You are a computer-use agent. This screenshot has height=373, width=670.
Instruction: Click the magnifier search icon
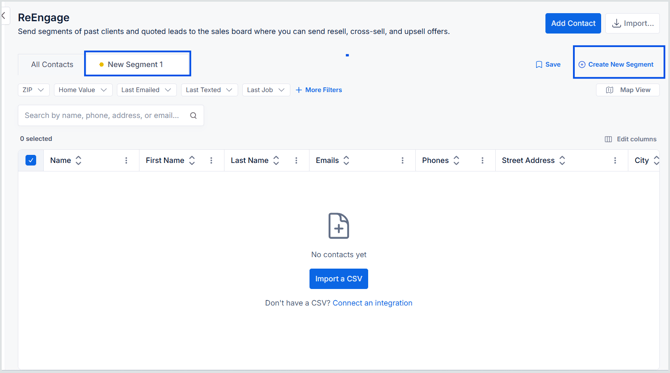click(x=193, y=115)
